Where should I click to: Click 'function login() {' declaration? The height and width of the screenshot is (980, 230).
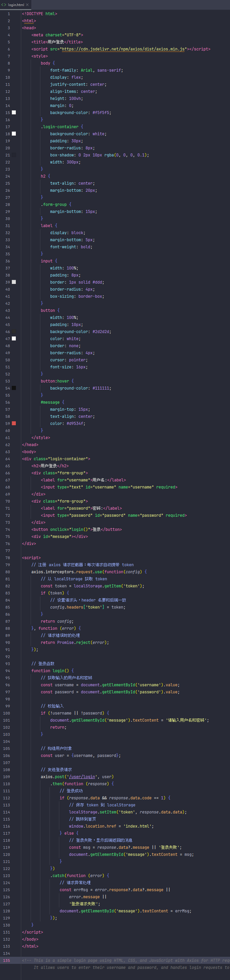point(53,671)
